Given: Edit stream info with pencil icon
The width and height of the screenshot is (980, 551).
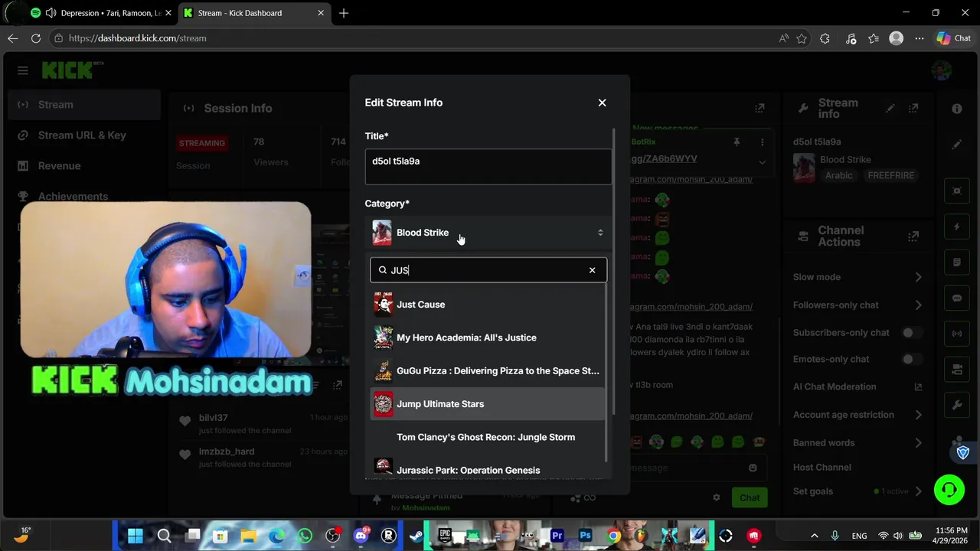Looking at the screenshot, I should point(890,109).
